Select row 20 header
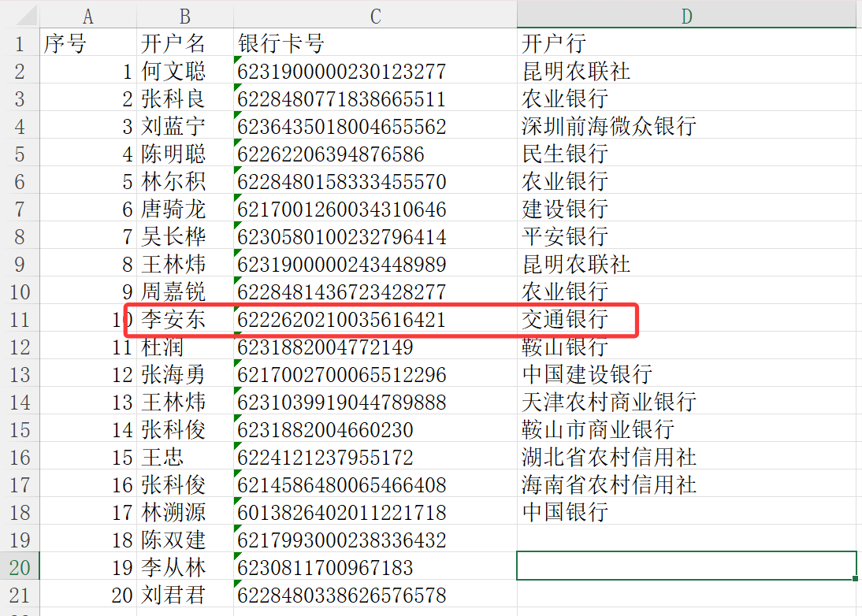The height and width of the screenshot is (616, 862). (x=20, y=567)
